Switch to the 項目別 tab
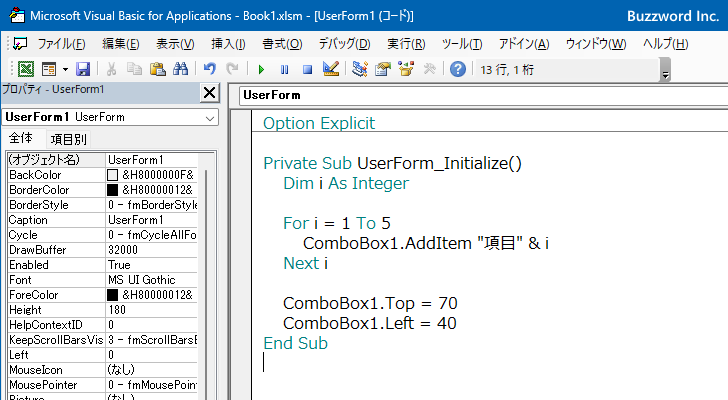 (68, 139)
